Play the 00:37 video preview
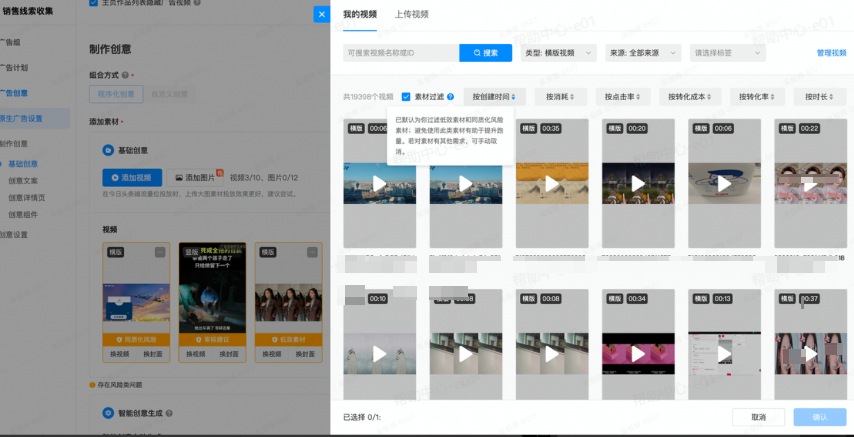 tap(810, 354)
